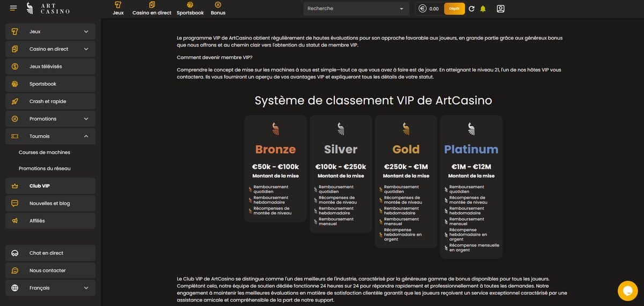Click the Club VIP crown icon
This screenshot has height=306, width=644.
15,186
